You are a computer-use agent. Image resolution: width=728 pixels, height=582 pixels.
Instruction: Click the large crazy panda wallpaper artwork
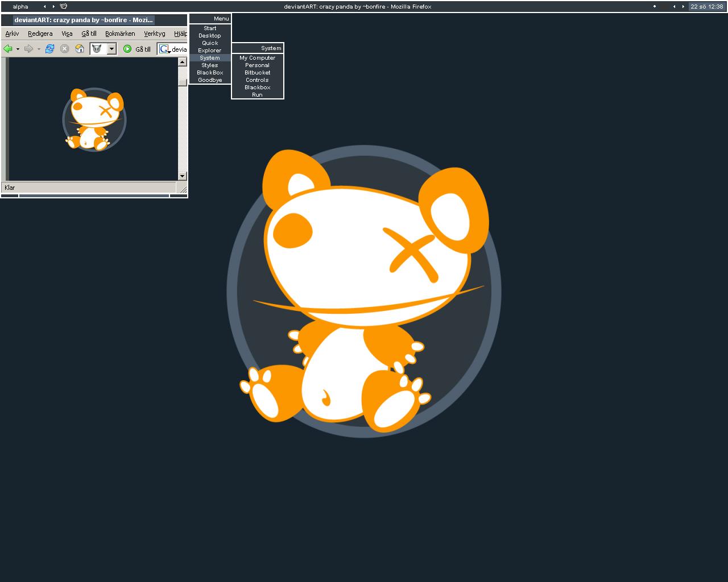364,291
